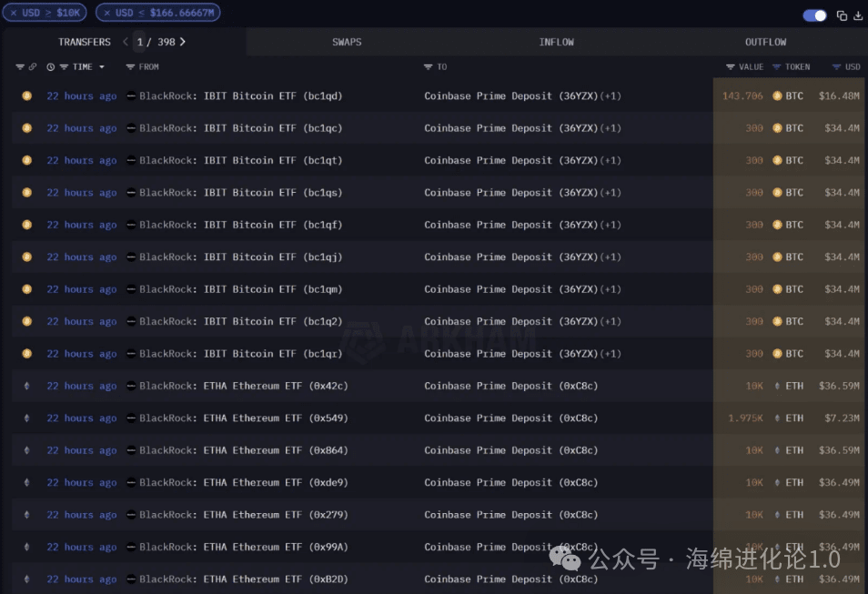Click BTC token icon on bc1qr row
This screenshot has width=868, height=594.
(777, 353)
